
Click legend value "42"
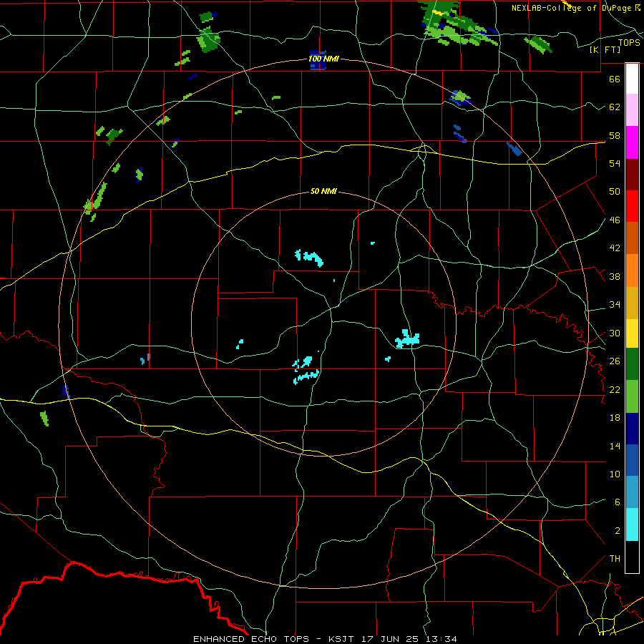tap(615, 248)
